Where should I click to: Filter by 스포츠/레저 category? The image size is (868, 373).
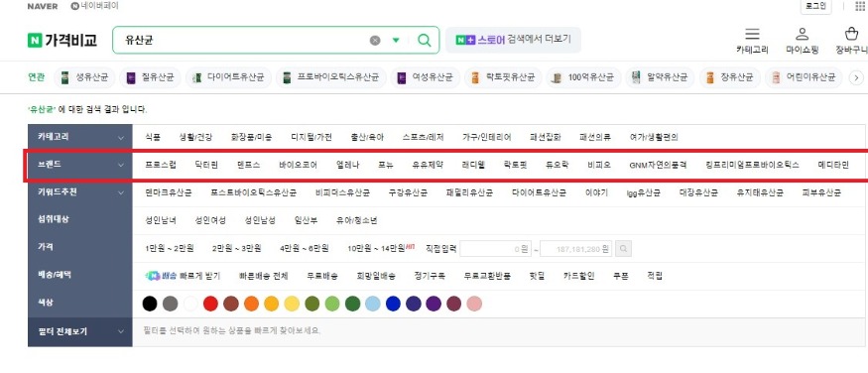click(423, 137)
